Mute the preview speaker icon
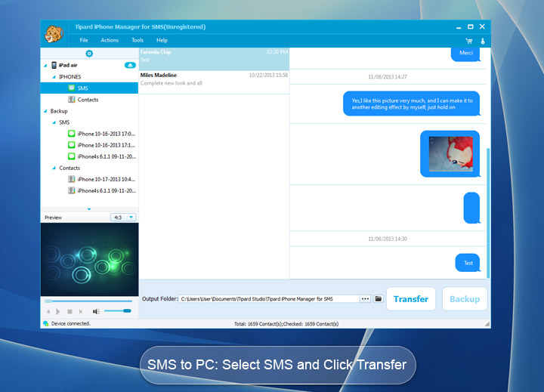Screen dimensions: 544x392 click(96, 311)
